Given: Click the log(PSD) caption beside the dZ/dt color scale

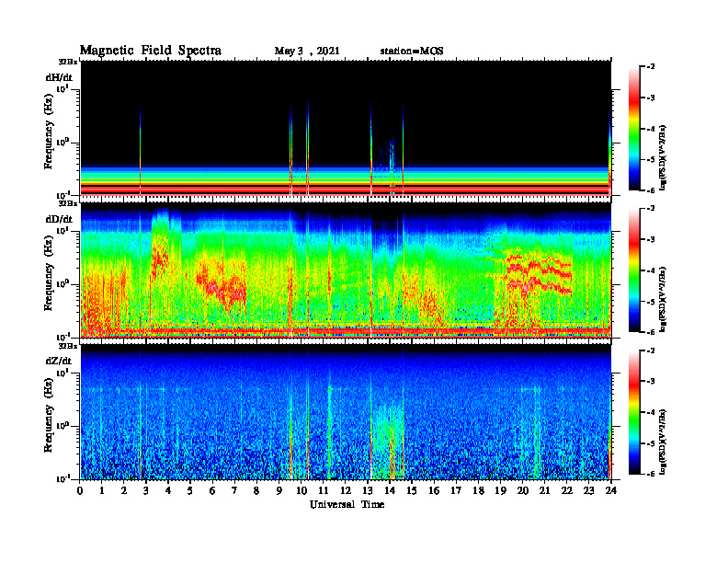Looking at the screenshot, I should (664, 442).
